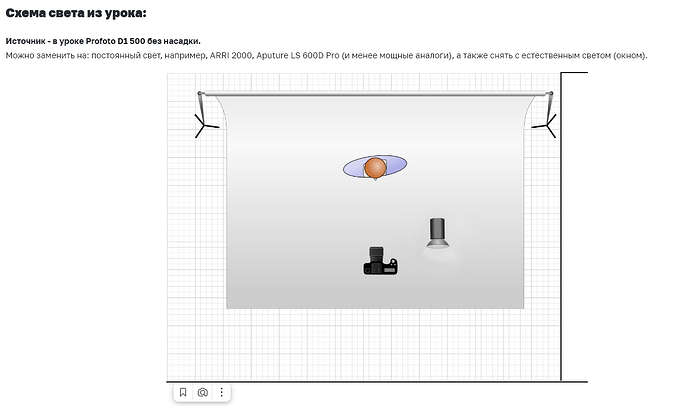Click the bookmark icon below the diagram
The height and width of the screenshot is (406, 690).
pos(183,393)
